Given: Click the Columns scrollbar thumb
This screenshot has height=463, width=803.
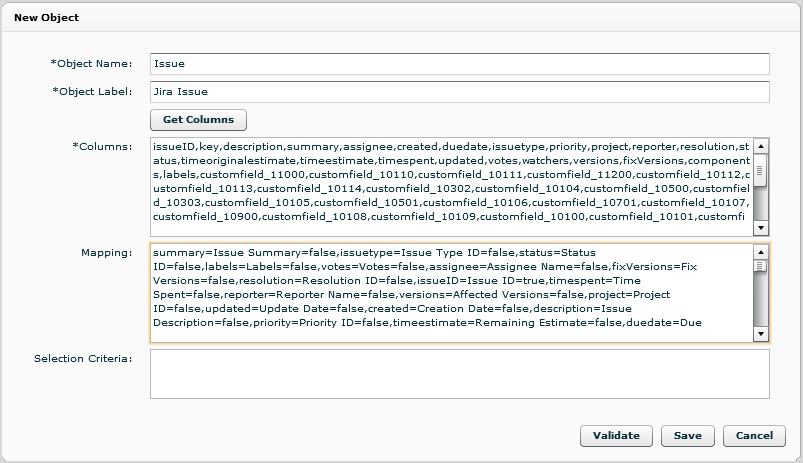Looking at the screenshot, I should point(761,171).
